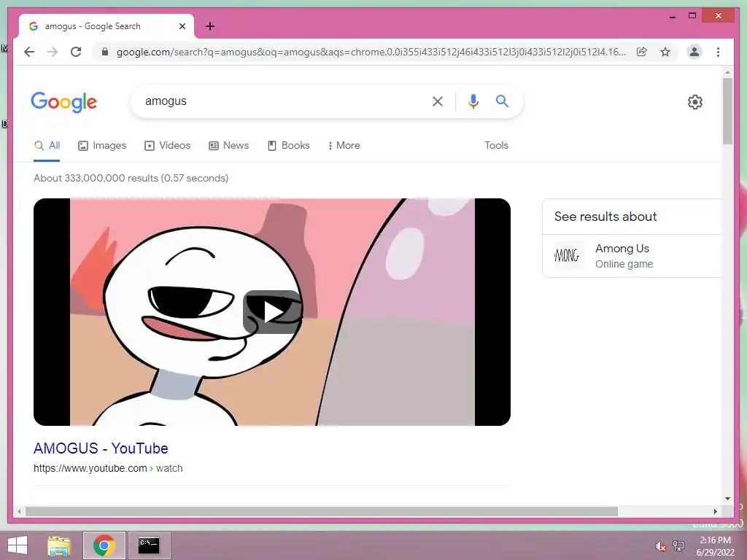
Task: Click the youtube.com watch URL text
Action: pos(108,469)
